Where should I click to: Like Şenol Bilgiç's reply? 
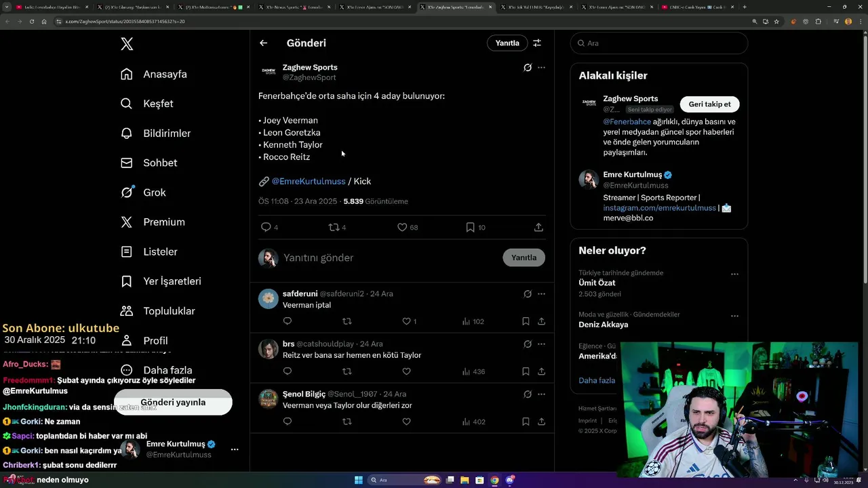point(406,422)
